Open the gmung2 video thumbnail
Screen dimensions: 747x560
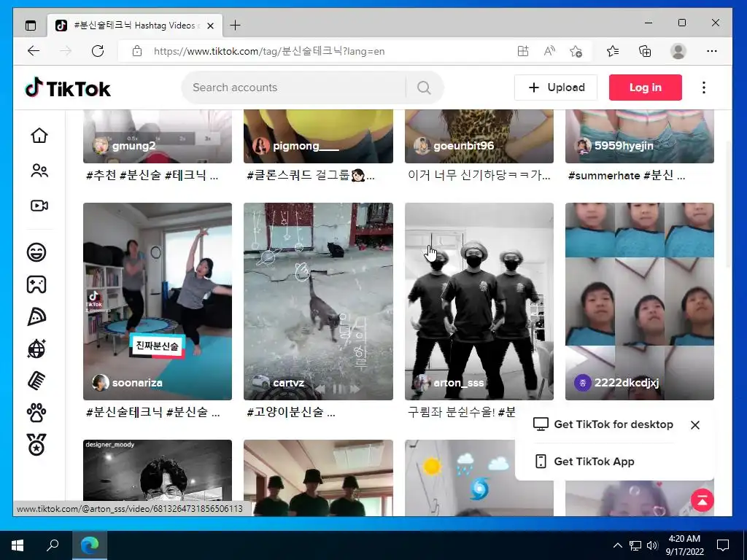(158, 136)
